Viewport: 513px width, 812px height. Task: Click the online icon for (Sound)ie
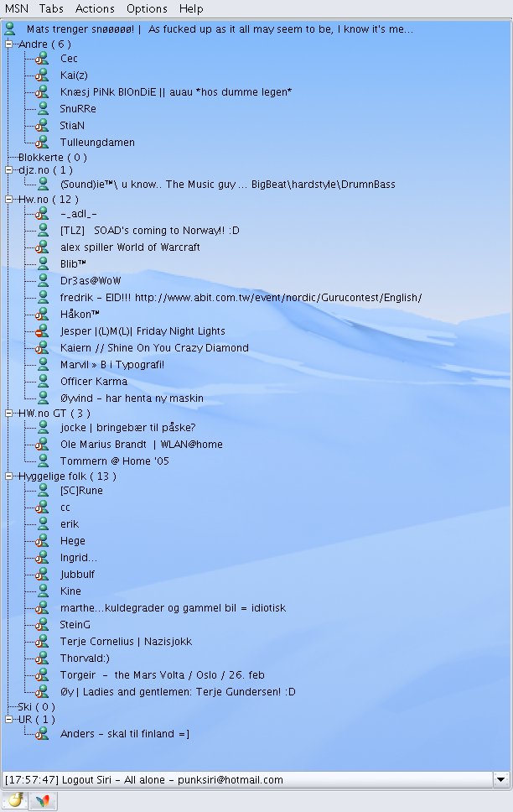tap(43, 185)
